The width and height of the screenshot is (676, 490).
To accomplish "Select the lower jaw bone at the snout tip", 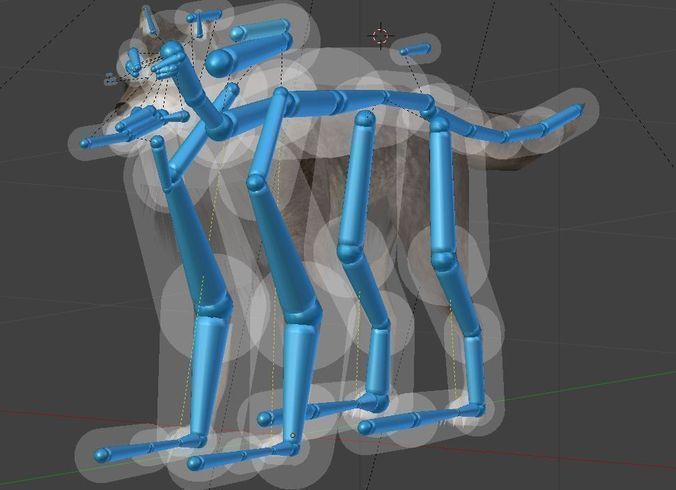I will 104,140.
